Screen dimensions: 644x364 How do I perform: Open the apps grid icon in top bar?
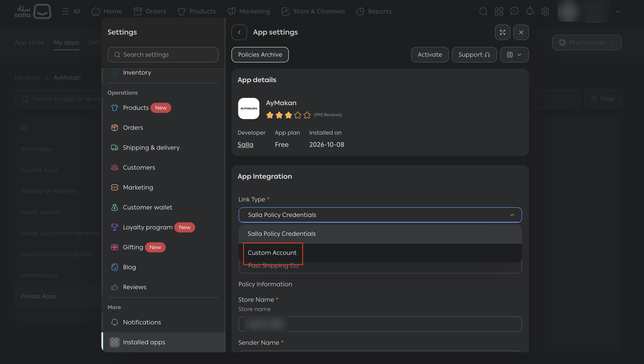[x=499, y=12]
